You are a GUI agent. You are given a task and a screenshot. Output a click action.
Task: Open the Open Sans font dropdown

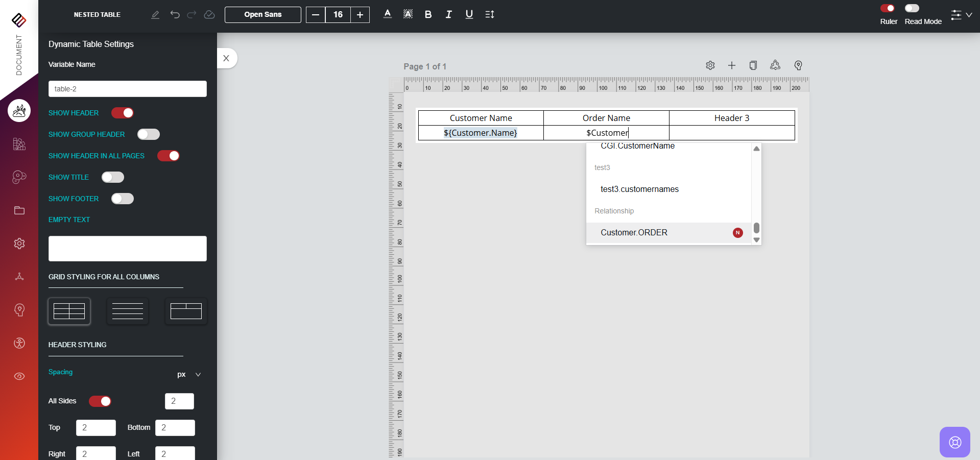pyautogui.click(x=262, y=15)
